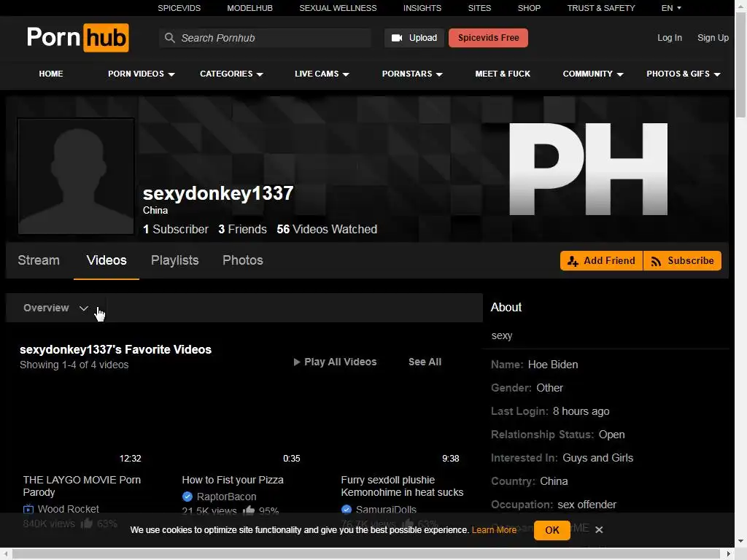Switch to the Playlists tab
Screen dimensions: 747x560
pyautogui.click(x=175, y=260)
